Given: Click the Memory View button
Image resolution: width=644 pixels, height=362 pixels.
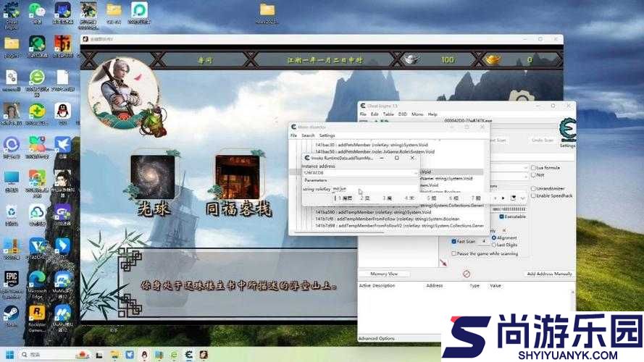Looking at the screenshot, I should [384, 274].
